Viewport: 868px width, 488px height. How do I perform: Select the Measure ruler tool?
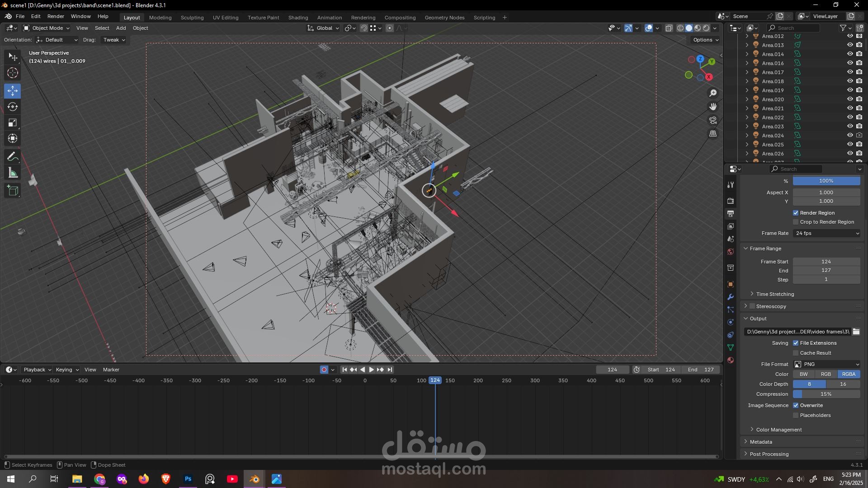(x=13, y=173)
